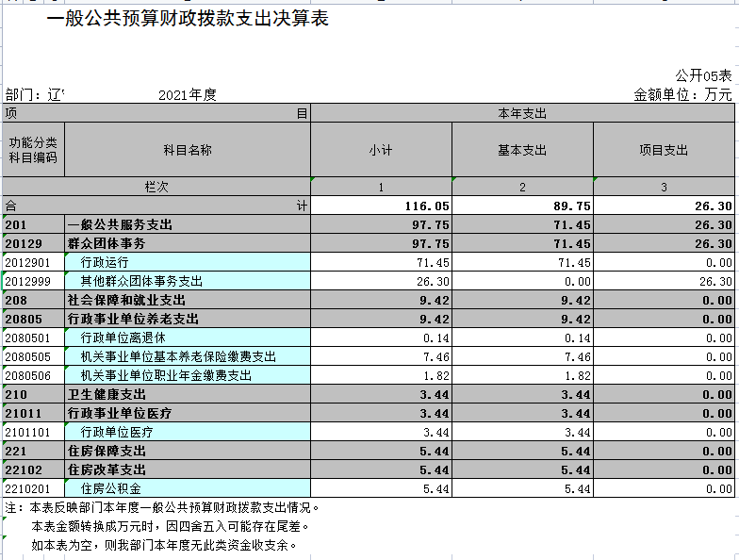Viewport: 739px width, 560px height.
Task: Click the 功能分类科目编码 header
Action: click(34, 150)
